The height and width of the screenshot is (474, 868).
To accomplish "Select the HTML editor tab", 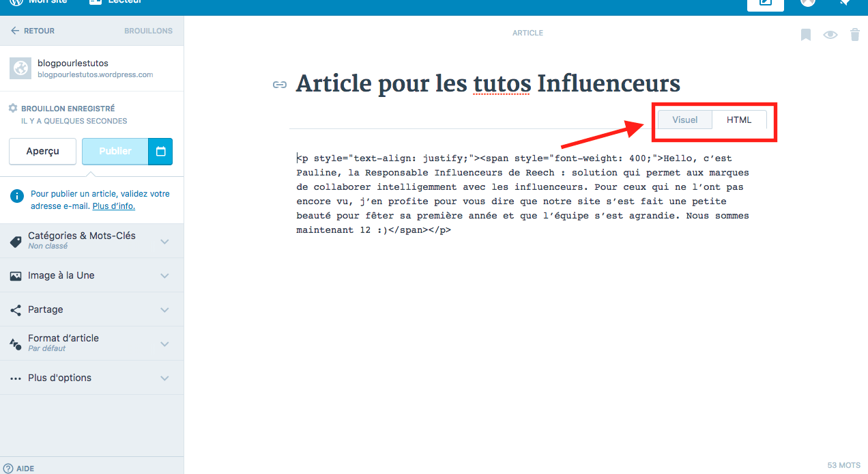I will (739, 120).
